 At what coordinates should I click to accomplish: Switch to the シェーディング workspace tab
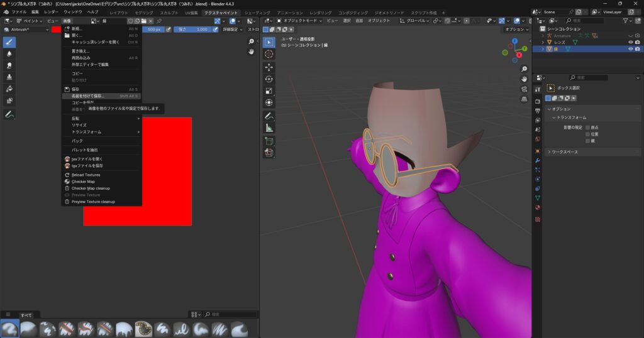pos(257,13)
